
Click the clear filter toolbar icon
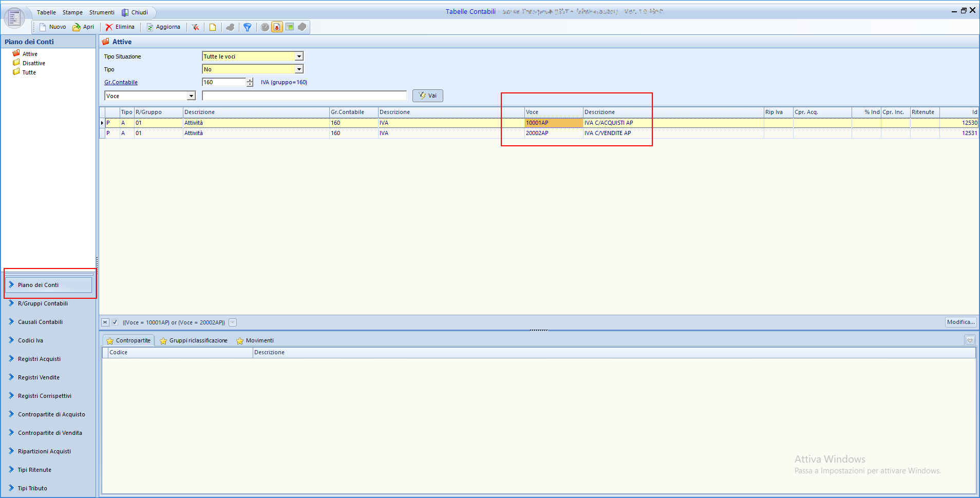(196, 27)
